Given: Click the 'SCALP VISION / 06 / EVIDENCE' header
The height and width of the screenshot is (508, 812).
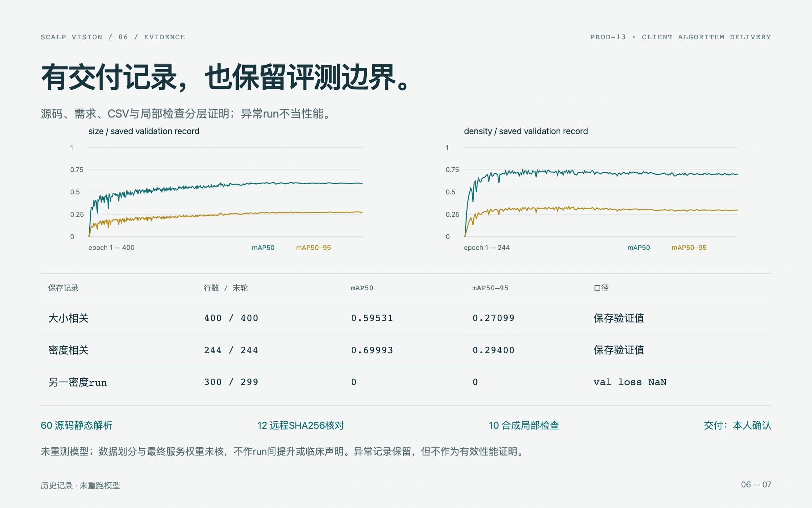Looking at the screenshot, I should click(x=113, y=37).
